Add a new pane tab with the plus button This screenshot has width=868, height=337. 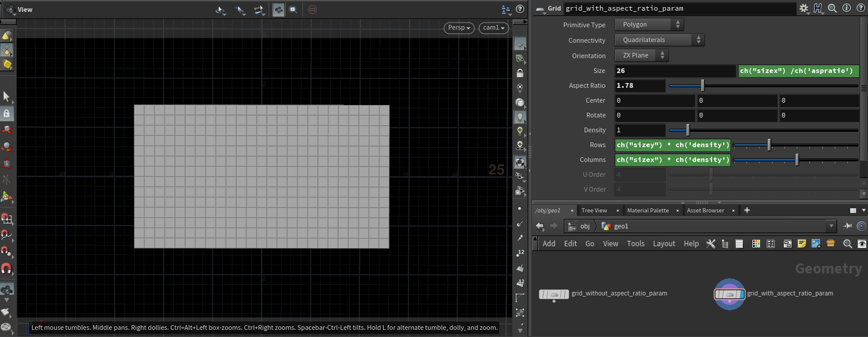[x=746, y=210]
